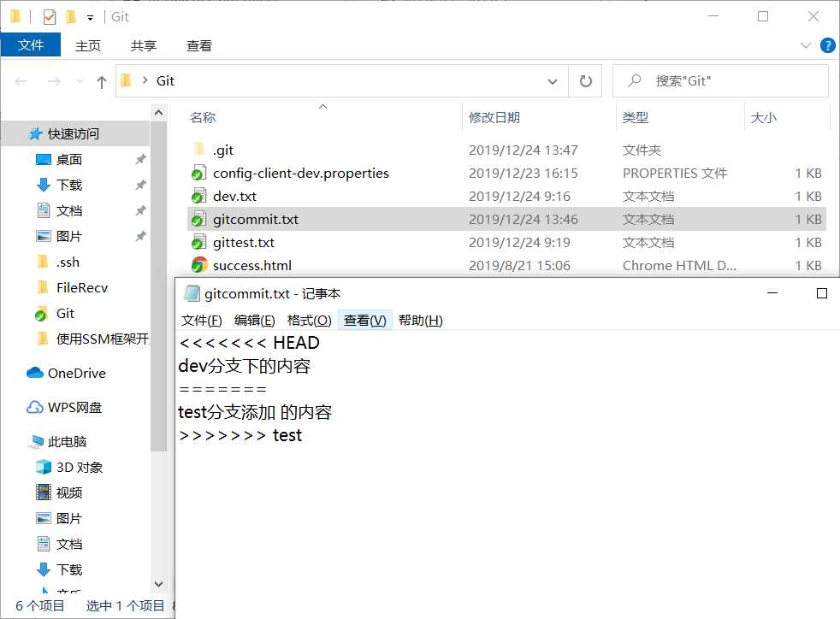The width and height of the screenshot is (840, 619).
Task: Open 使用SSM框架开 folder in sidebar
Action: click(102, 339)
